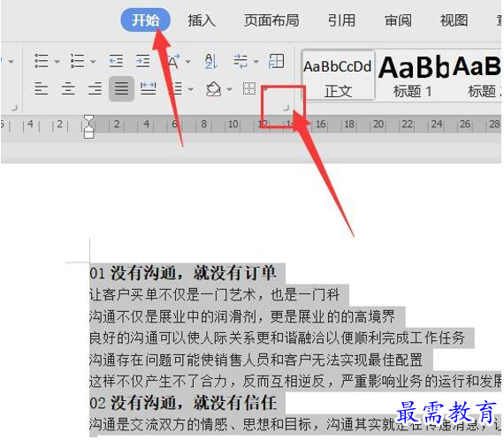Screen dimensions: 504x440
Task: Open the 视图 tab
Action: click(454, 20)
